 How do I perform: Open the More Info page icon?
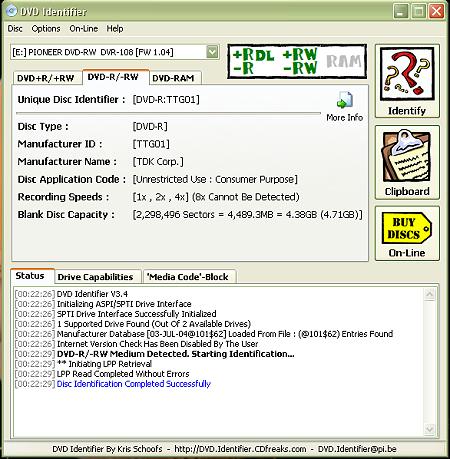point(345,100)
